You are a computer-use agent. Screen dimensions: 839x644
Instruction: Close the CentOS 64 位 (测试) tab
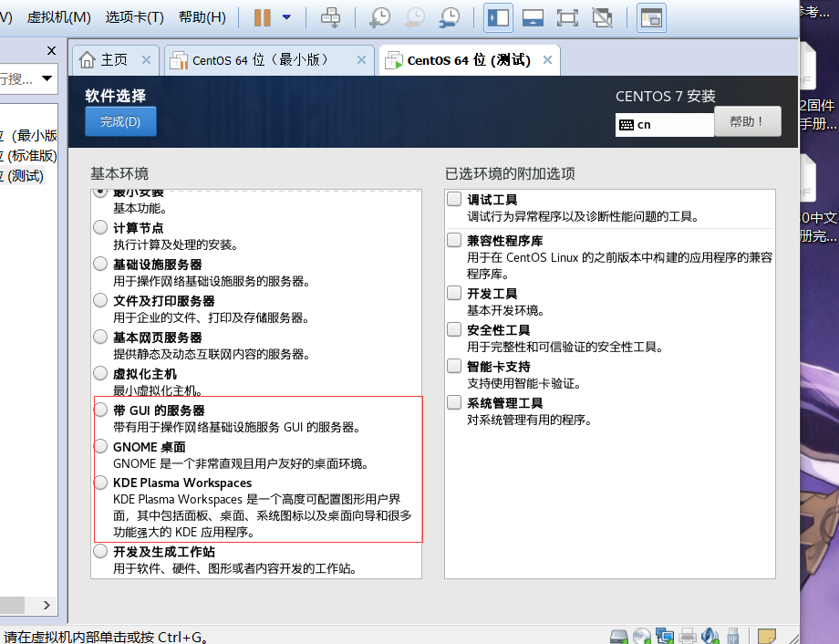click(x=547, y=60)
